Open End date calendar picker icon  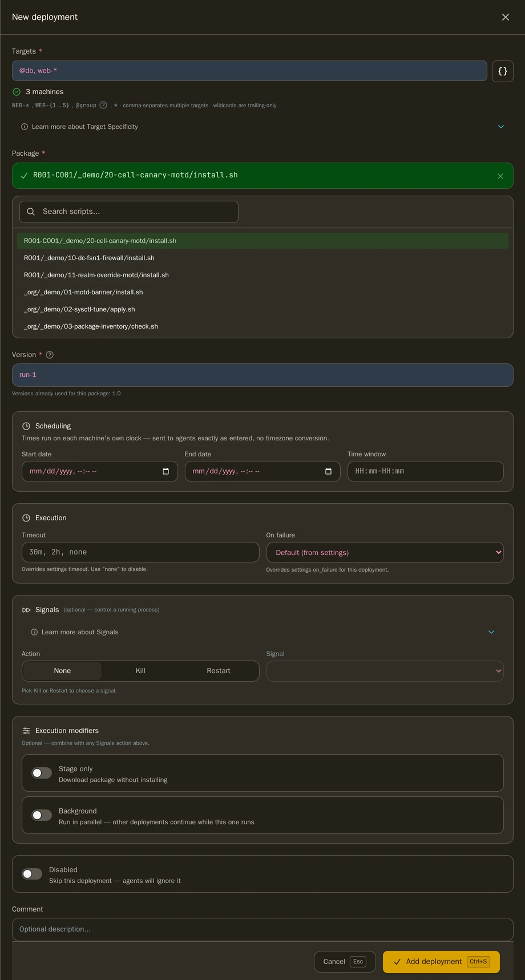pos(328,471)
